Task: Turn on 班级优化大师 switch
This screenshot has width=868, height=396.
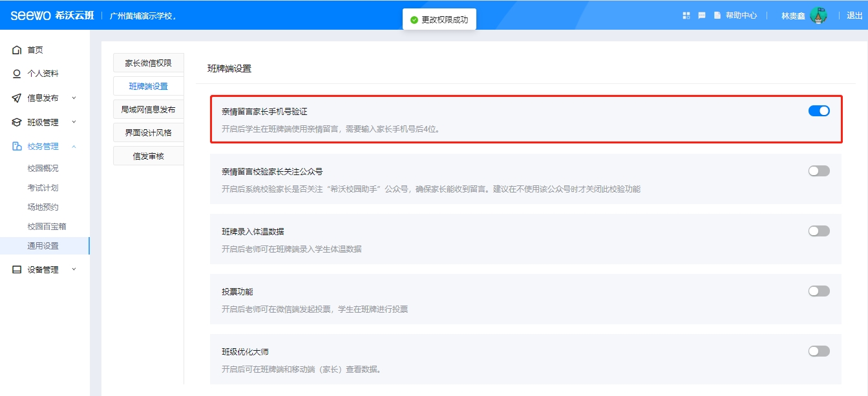Action: click(819, 351)
